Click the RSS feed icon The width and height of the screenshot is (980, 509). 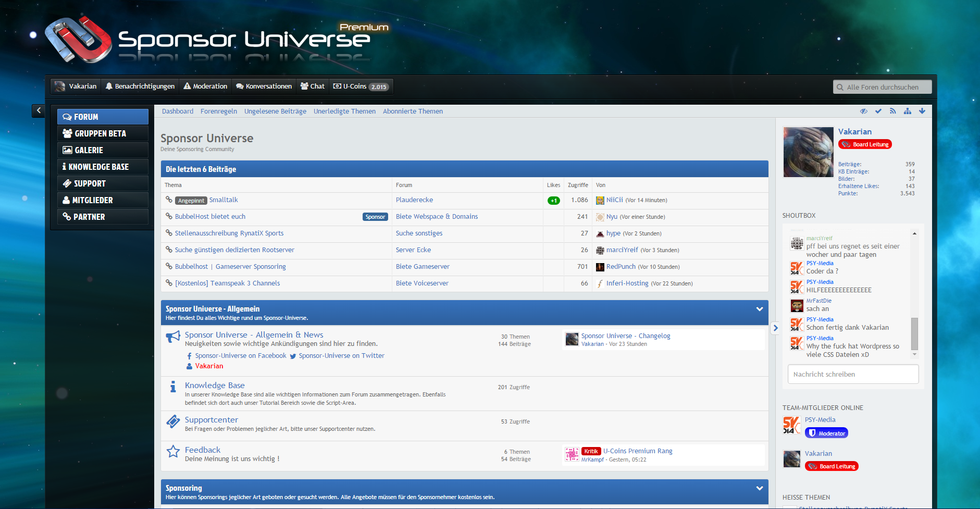892,111
